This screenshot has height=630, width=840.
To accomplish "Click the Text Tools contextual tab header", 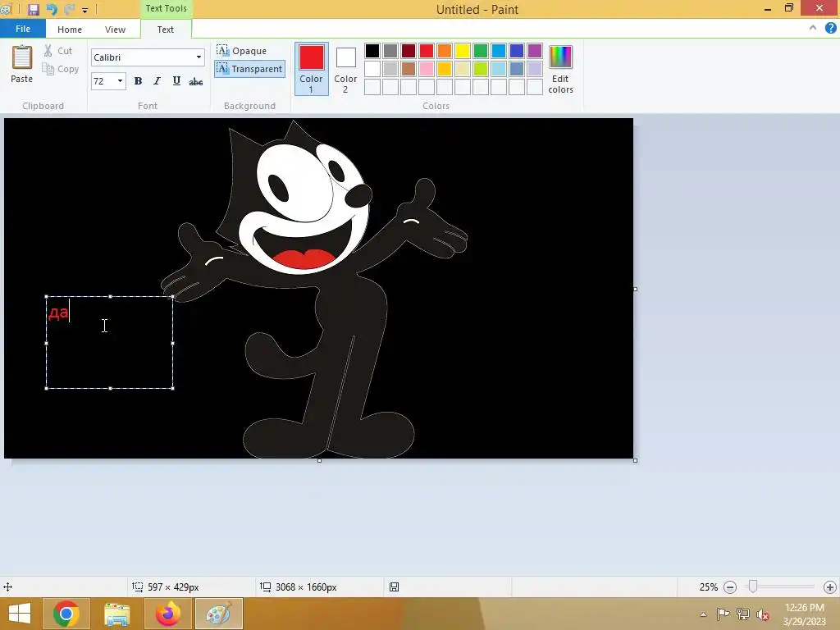I will point(166,8).
